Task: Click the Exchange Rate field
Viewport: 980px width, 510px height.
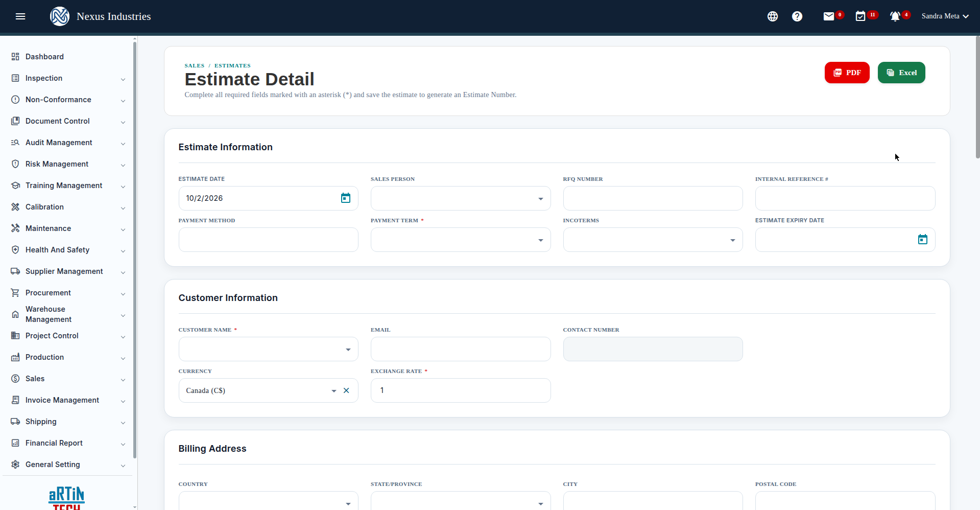Action: click(461, 390)
